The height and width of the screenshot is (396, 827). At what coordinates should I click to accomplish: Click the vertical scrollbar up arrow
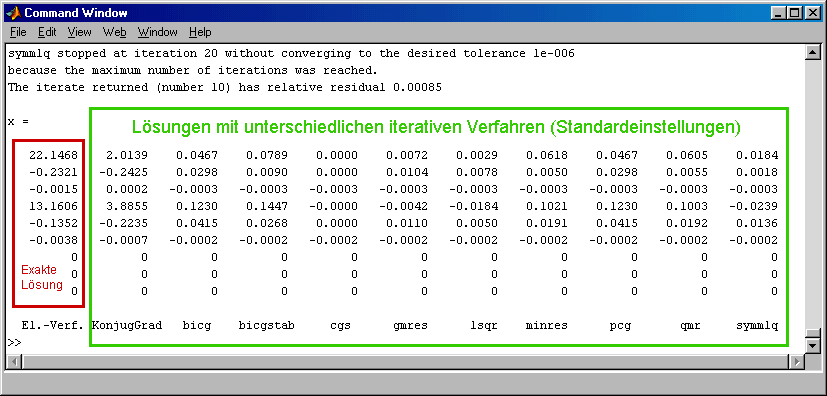pyautogui.click(x=813, y=52)
